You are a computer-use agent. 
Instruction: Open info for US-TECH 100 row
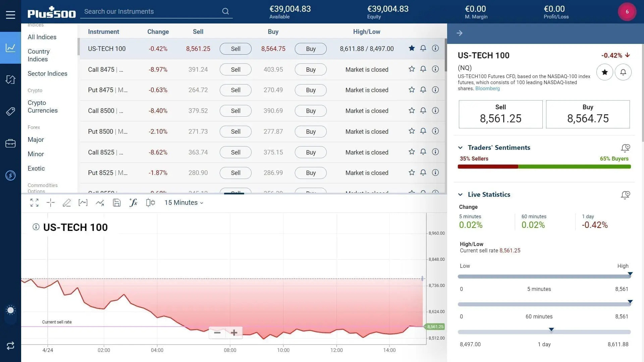pos(435,48)
